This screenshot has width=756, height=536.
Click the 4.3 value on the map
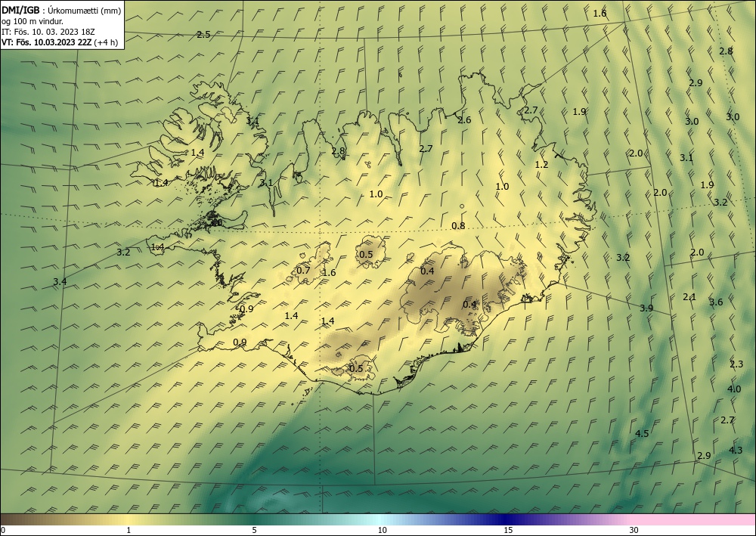pyautogui.click(x=736, y=451)
